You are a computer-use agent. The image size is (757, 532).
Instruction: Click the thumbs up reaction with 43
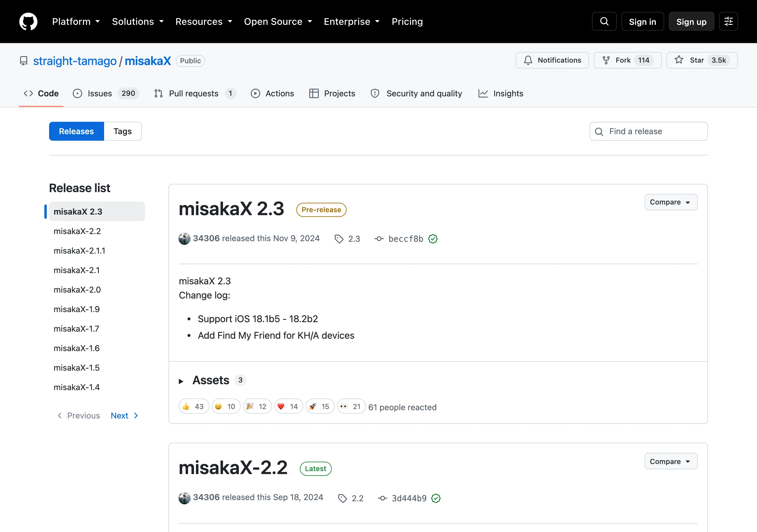click(193, 406)
